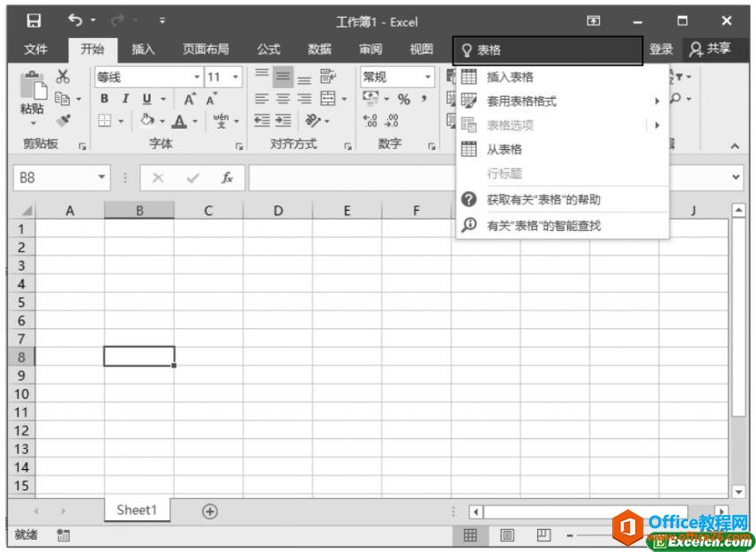The height and width of the screenshot is (552, 756).
Task: Click the Format Painter icon
Action: (64, 120)
